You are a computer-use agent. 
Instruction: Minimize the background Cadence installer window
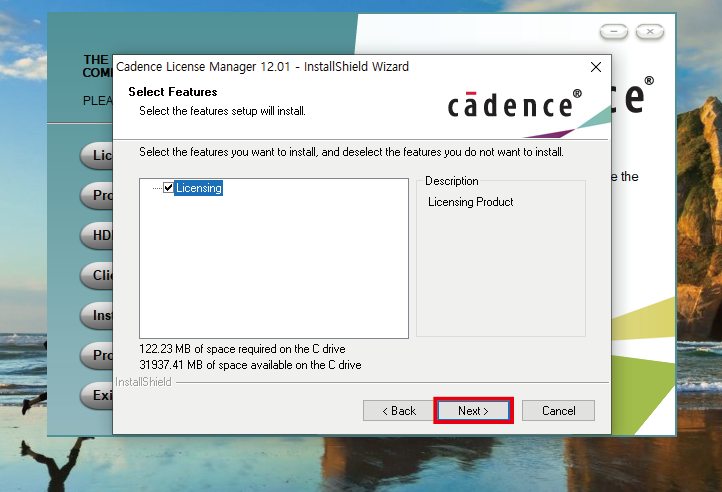point(614,31)
